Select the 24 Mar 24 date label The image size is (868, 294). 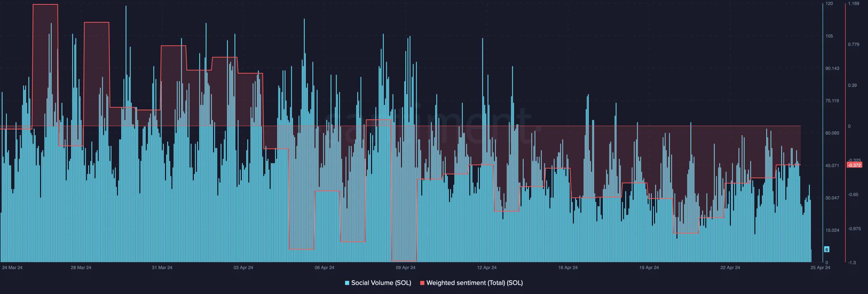tap(12, 268)
